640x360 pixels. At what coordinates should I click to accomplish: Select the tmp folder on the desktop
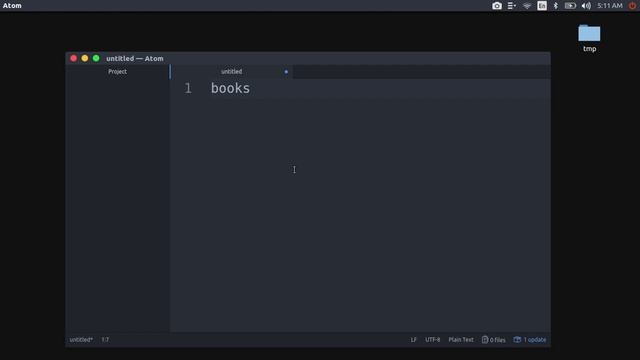tap(589, 38)
